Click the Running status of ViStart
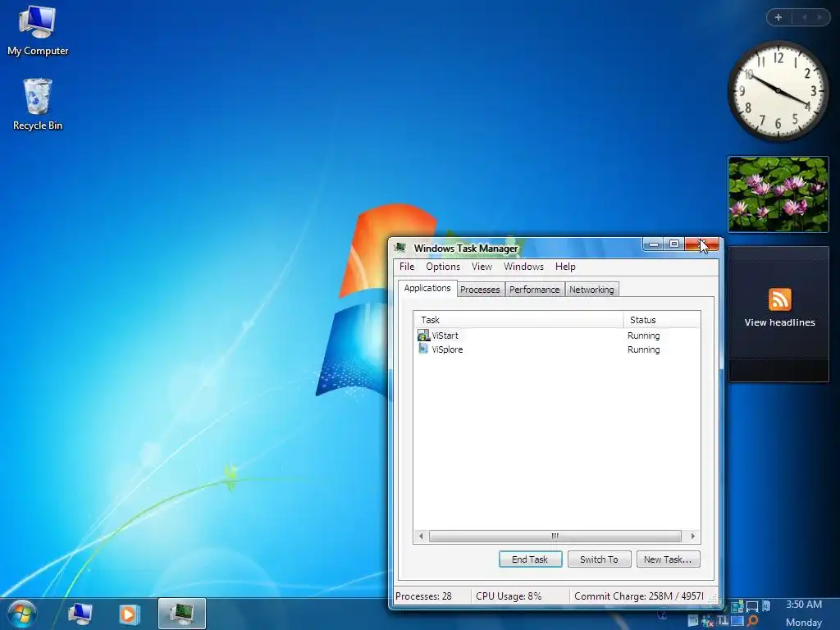 tap(643, 336)
